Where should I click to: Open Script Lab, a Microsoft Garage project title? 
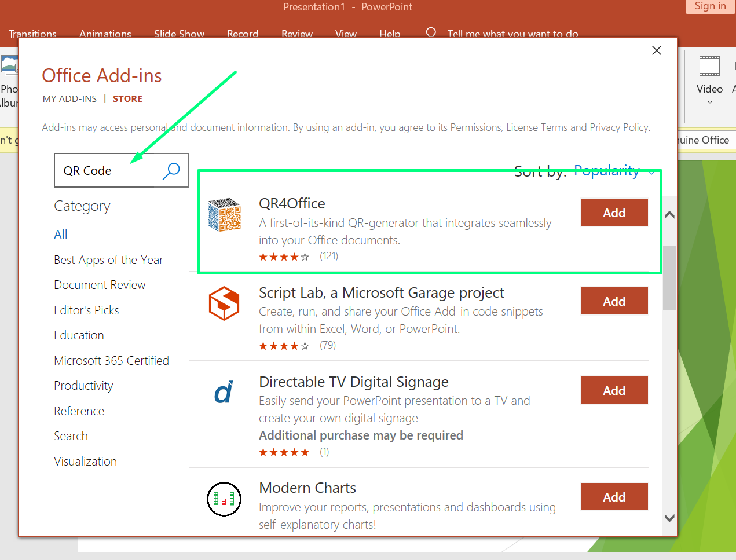[382, 293]
